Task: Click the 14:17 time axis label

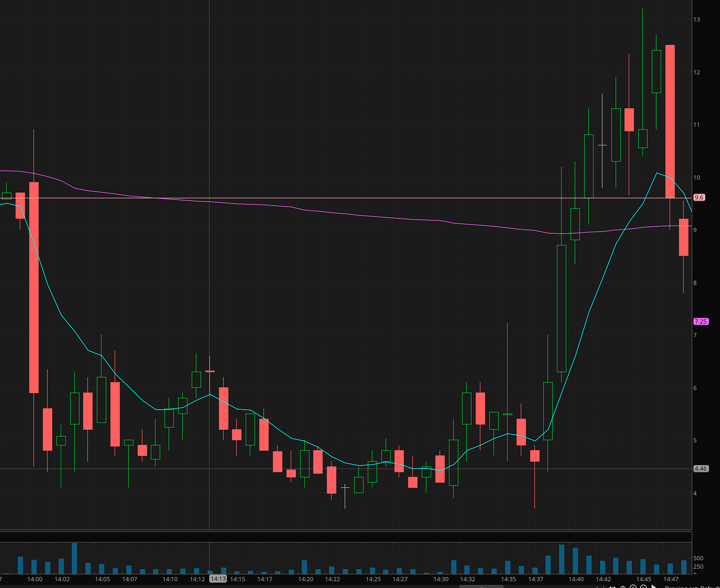Action: 265,579
